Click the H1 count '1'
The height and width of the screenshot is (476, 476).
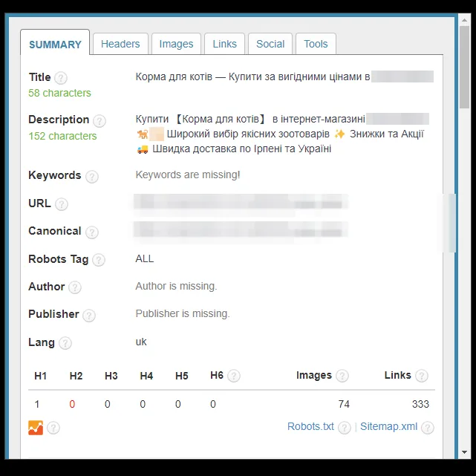click(37, 405)
